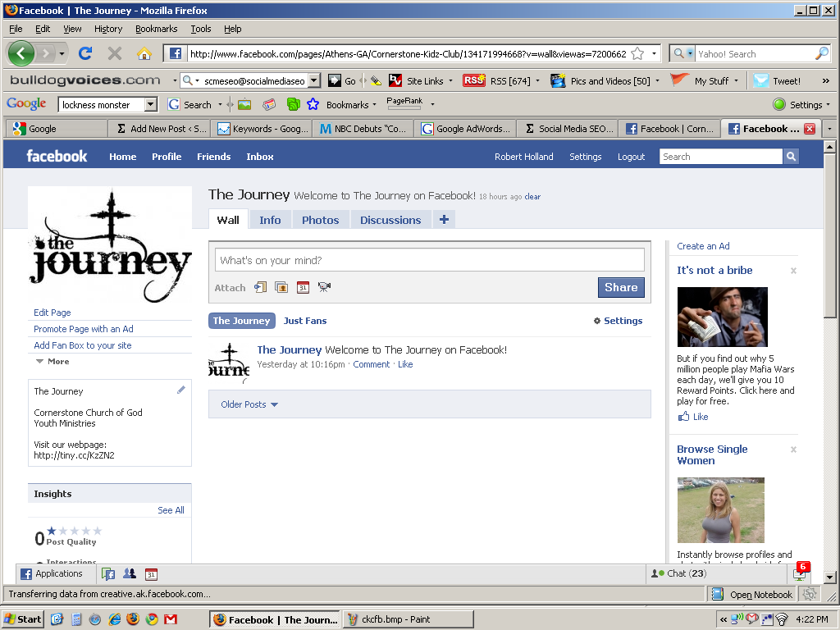The width and height of the screenshot is (840, 630).
Task: Click in the 'What's on your mind?' box
Action: click(x=430, y=260)
